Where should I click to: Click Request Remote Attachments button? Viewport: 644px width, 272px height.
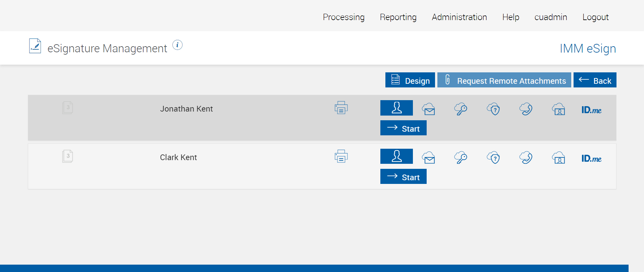tap(504, 80)
